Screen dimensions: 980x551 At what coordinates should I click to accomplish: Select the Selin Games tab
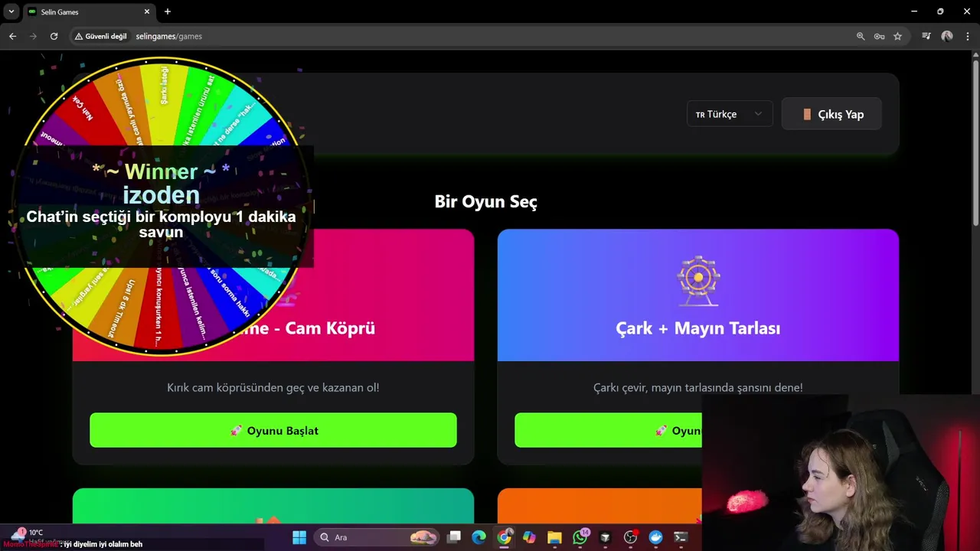coord(88,11)
